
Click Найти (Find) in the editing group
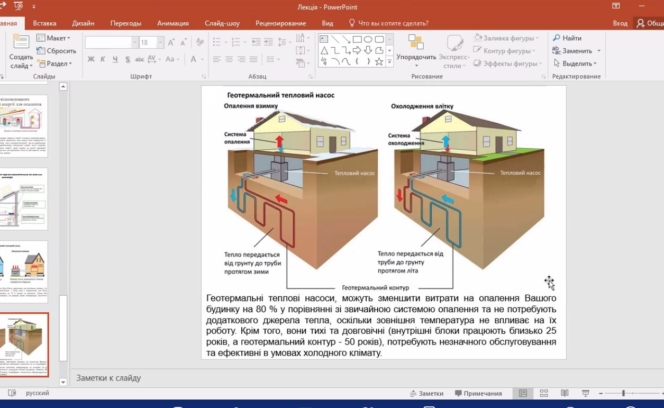(x=570, y=38)
